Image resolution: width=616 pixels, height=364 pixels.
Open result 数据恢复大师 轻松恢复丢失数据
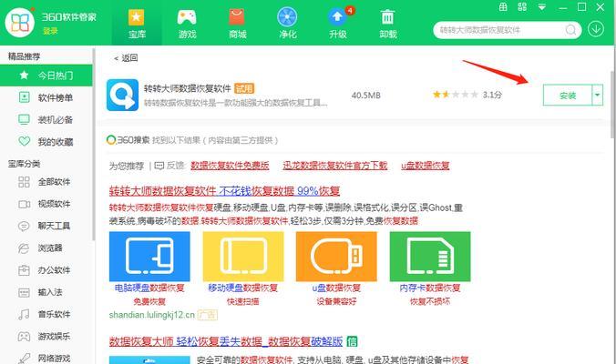[x=226, y=341]
